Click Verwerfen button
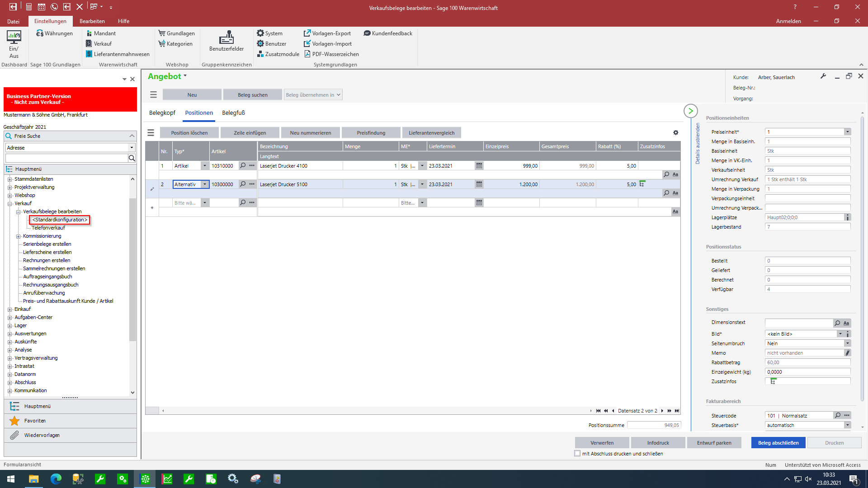The width and height of the screenshot is (868, 488). tap(602, 443)
